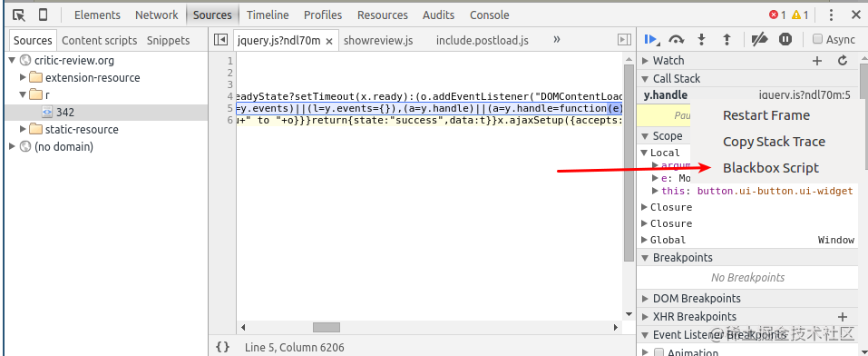Step over next function call
The width and height of the screenshot is (868, 356).
point(677,39)
